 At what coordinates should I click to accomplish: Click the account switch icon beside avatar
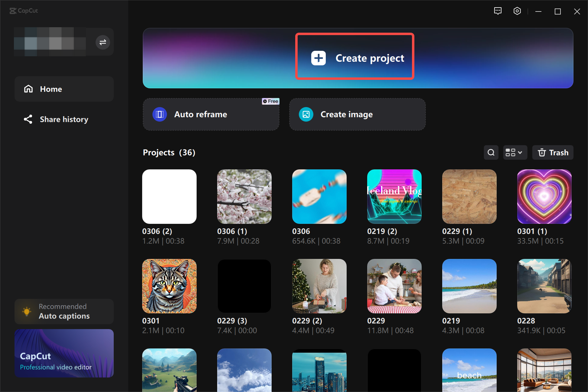click(103, 42)
